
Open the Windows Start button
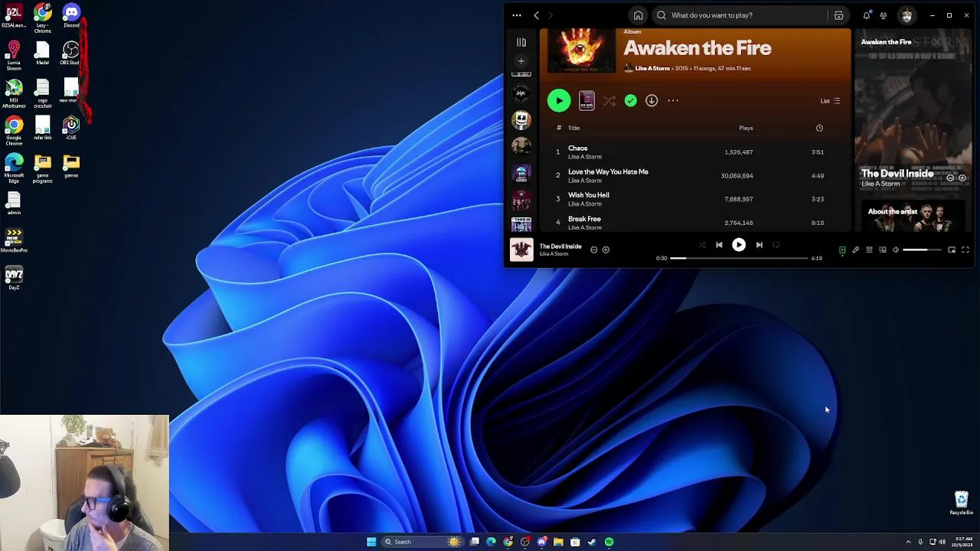click(x=371, y=542)
